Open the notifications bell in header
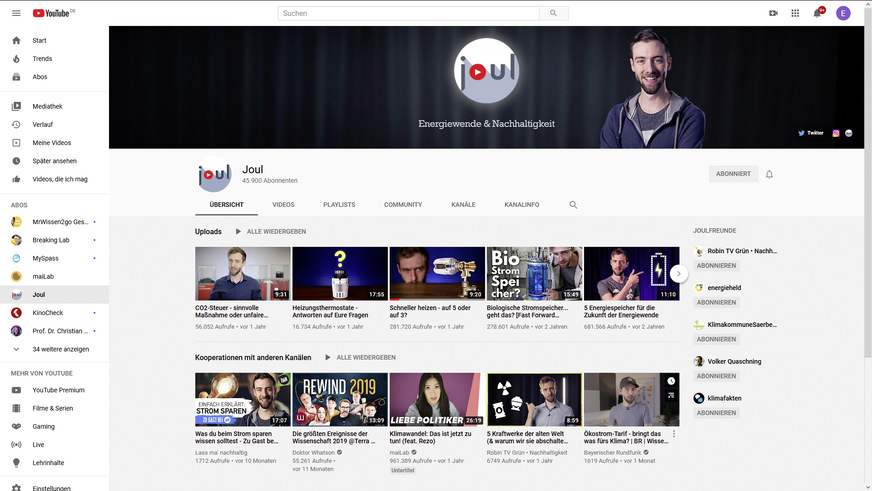Viewport: 872px width, 491px height. (817, 13)
